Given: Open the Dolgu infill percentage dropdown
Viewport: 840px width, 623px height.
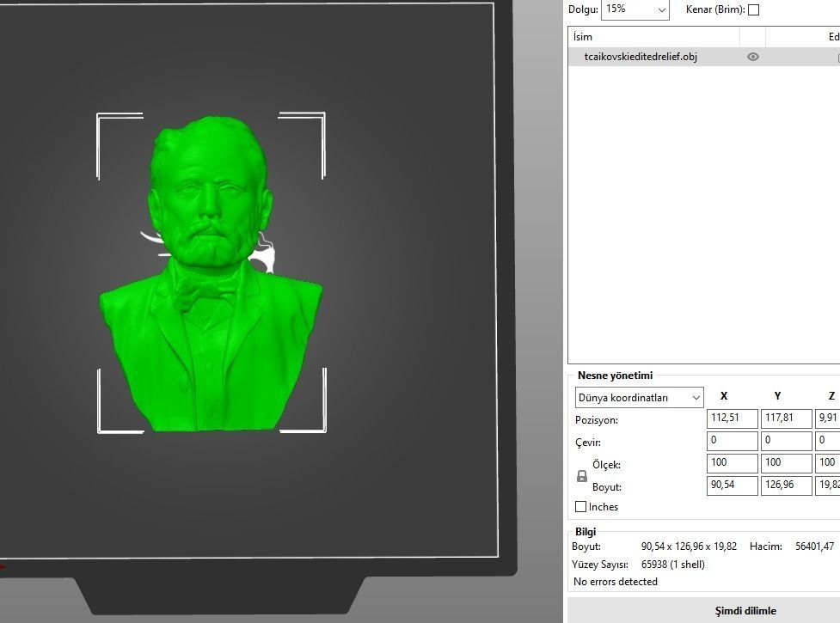Looking at the screenshot, I should 635,9.
